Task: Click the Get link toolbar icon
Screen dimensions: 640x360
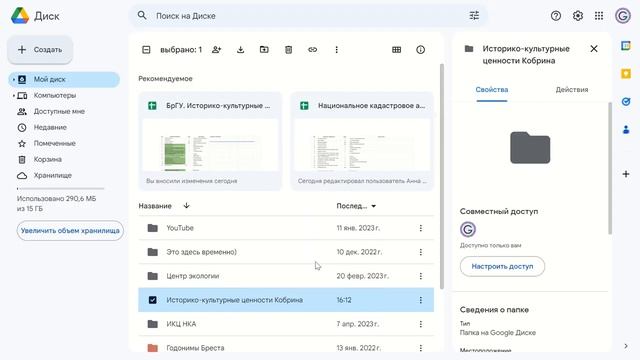Action: (312, 50)
